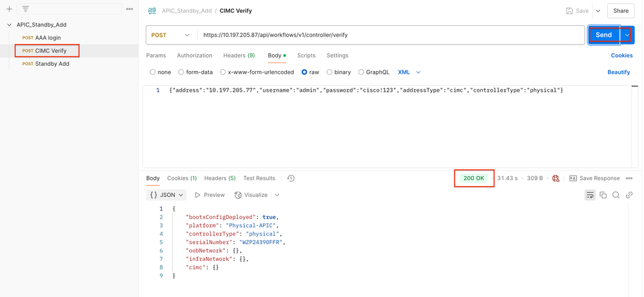Viewport: 644px width, 297px height.
Task: Click the 200 OK status badge
Action: (x=474, y=178)
